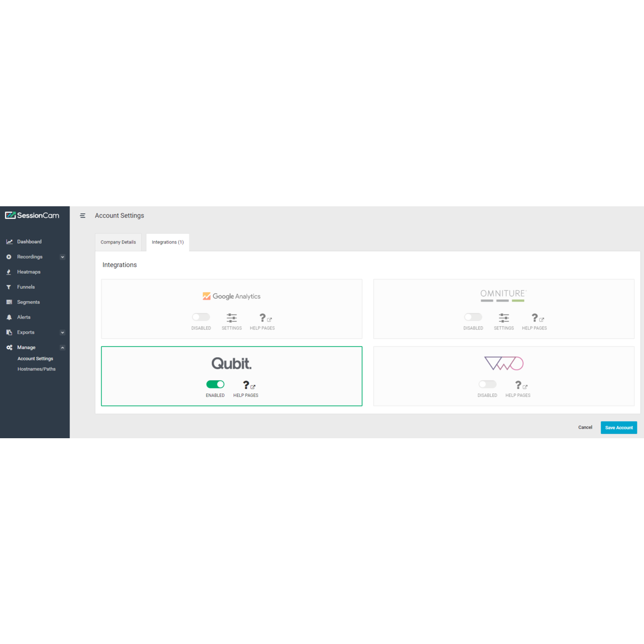
Task: Switch to the Company Details tab
Action: pyautogui.click(x=118, y=243)
